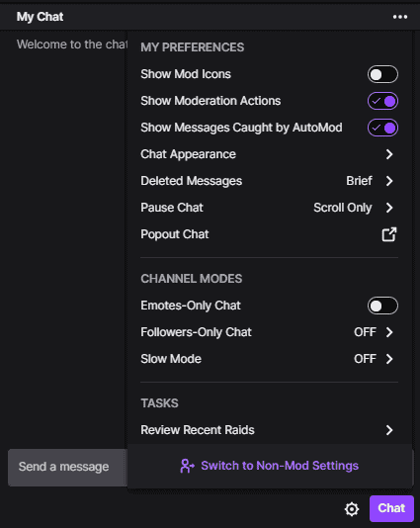The height and width of the screenshot is (528, 420).
Task: Click the chevron next to Deleted Messages Brief
Action: click(x=389, y=181)
